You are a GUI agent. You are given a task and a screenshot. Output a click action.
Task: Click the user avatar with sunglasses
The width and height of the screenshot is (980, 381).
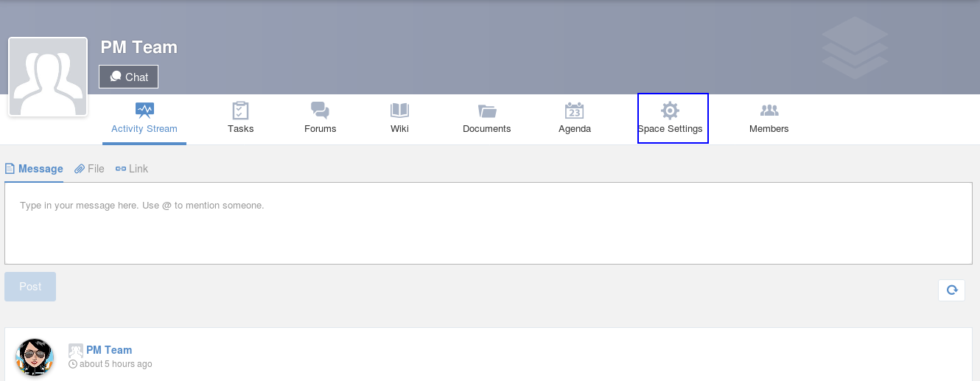click(35, 357)
